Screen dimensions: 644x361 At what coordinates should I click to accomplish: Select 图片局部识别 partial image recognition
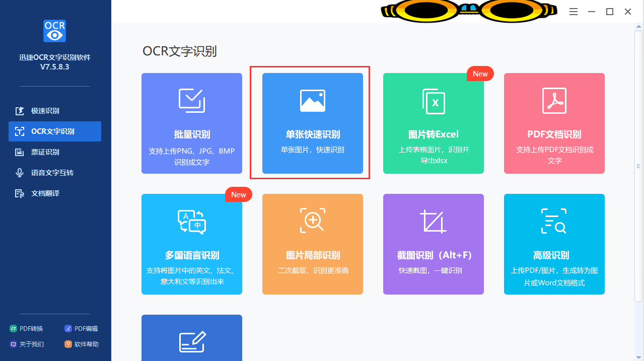coord(312,244)
